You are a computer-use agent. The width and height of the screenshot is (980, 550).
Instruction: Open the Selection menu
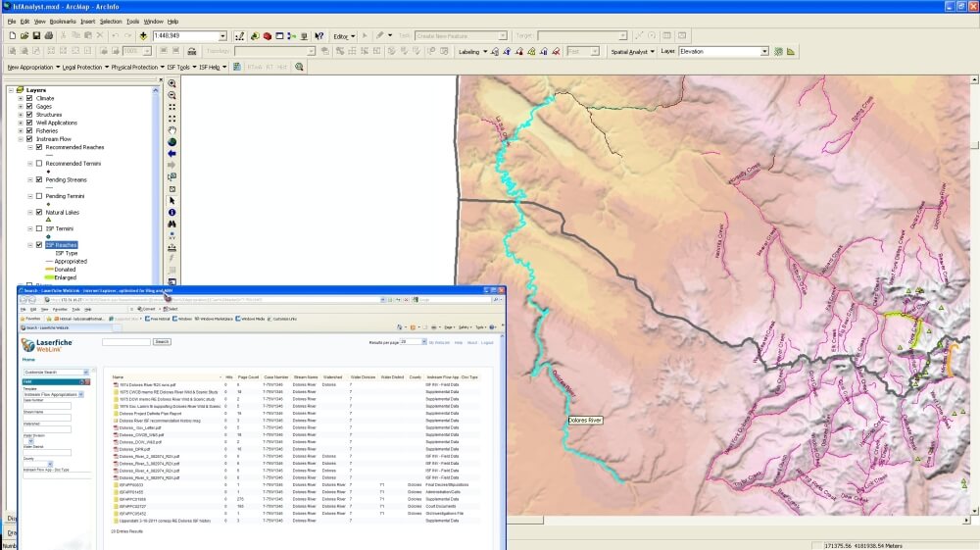pyautogui.click(x=111, y=22)
